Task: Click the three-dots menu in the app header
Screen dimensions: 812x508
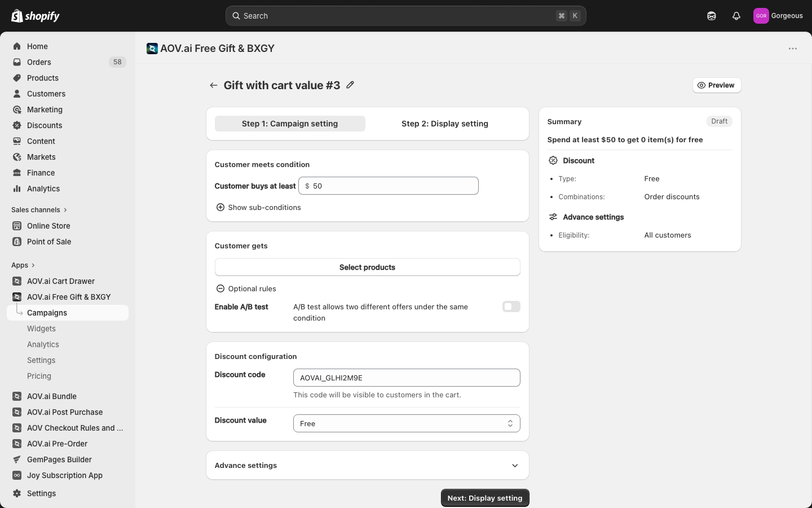Action: [793, 49]
